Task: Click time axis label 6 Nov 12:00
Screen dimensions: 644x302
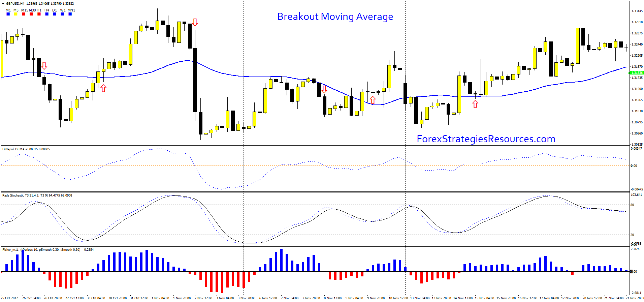Action: click(x=268, y=298)
